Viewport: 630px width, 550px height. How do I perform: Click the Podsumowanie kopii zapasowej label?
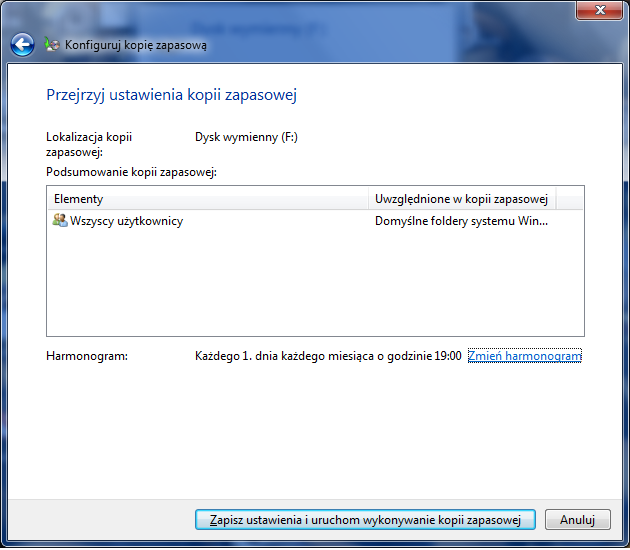131,172
